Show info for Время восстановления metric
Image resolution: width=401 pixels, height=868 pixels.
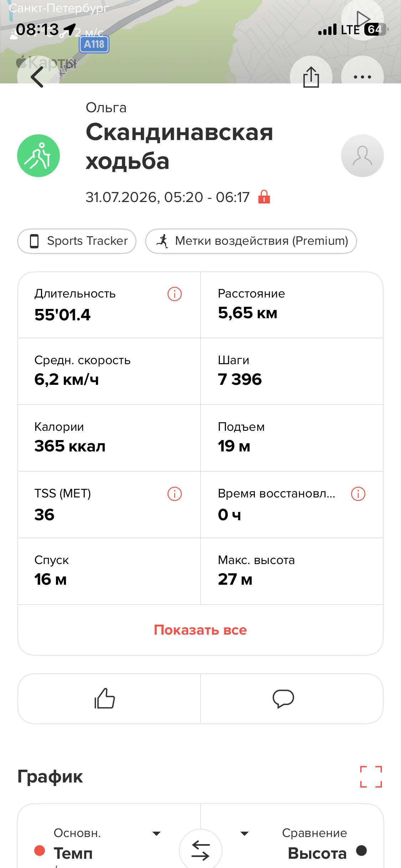(x=358, y=494)
